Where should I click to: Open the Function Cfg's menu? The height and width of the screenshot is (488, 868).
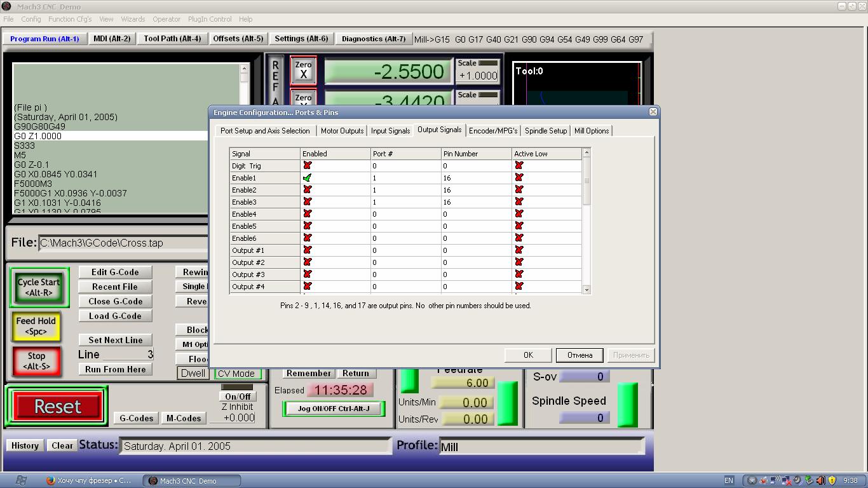coord(70,19)
